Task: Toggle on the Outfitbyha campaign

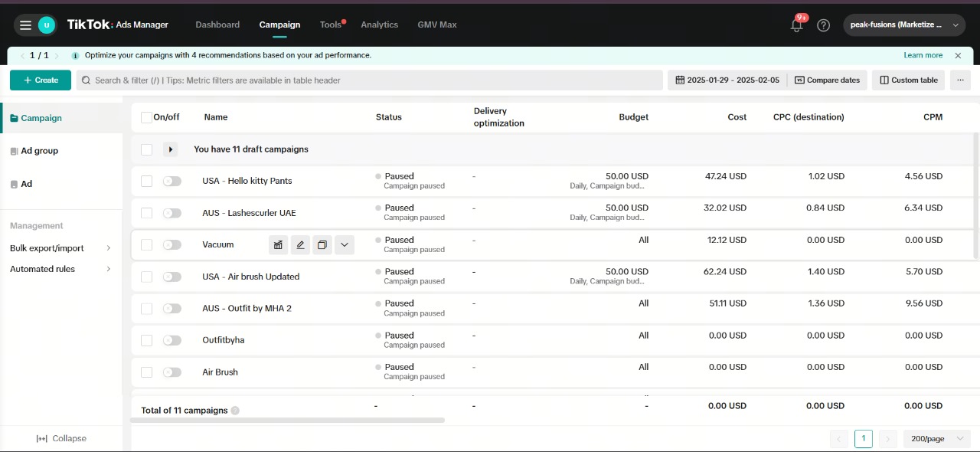Action: (172, 340)
